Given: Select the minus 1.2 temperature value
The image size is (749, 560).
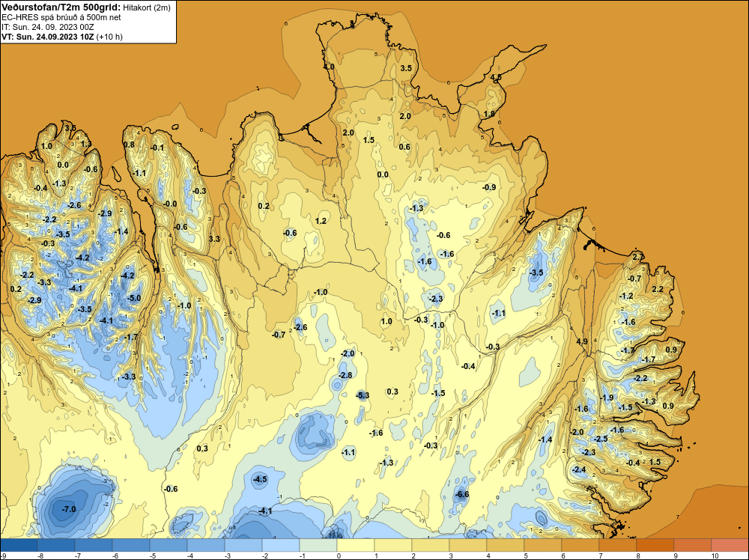Looking at the screenshot, I should point(626,296).
